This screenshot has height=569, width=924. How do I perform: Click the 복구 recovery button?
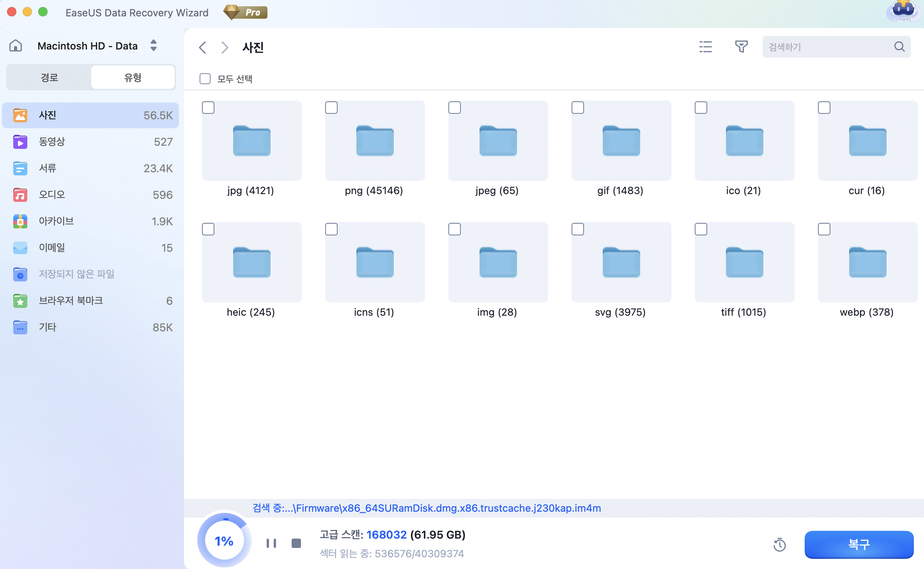point(859,544)
